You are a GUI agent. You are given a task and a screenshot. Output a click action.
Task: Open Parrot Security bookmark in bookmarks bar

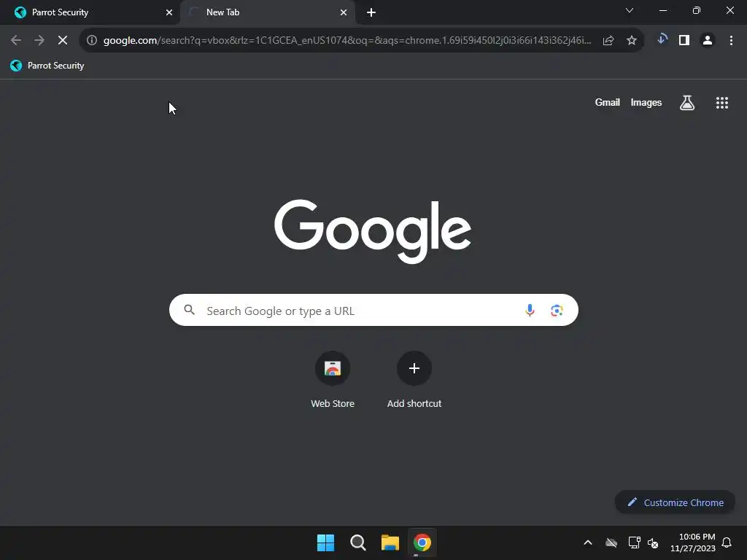point(47,66)
